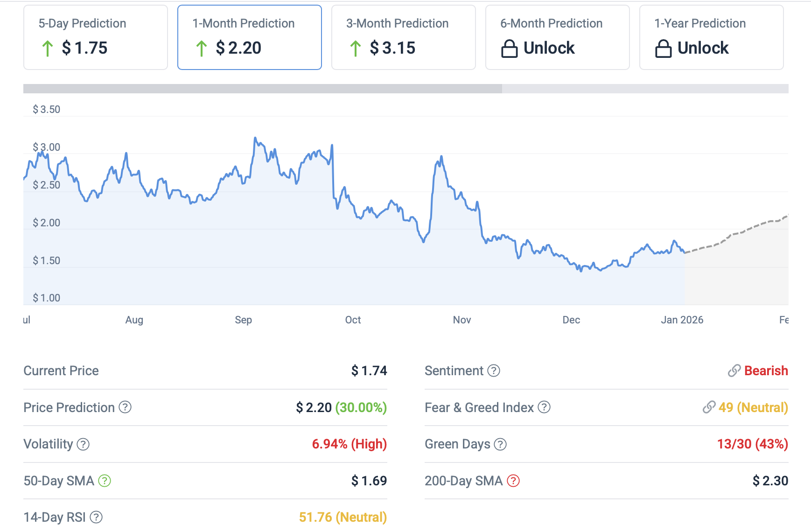Switch to the 3-Month Prediction tab
The width and height of the screenshot is (811, 532).
403,37
